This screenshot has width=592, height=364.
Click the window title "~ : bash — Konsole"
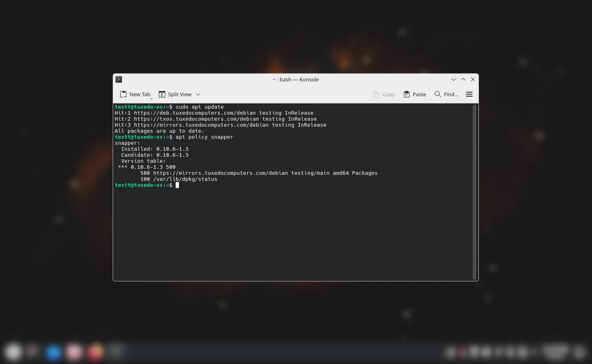(x=296, y=79)
